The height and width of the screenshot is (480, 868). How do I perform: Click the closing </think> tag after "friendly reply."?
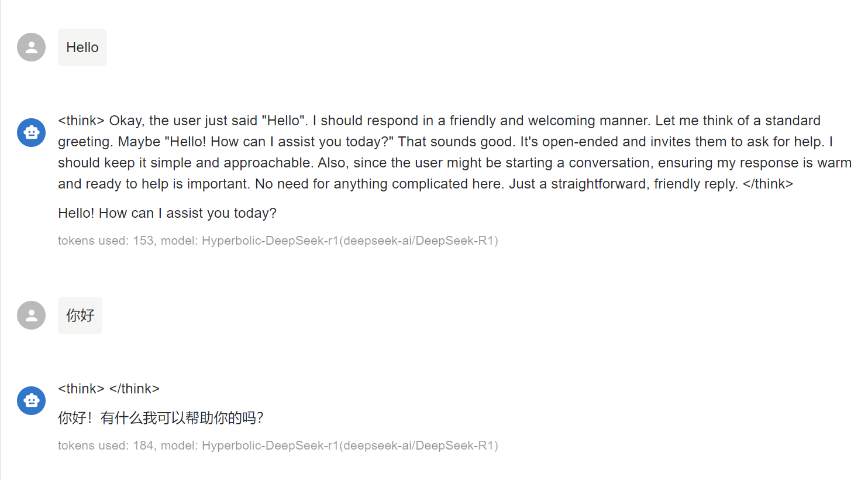768,184
